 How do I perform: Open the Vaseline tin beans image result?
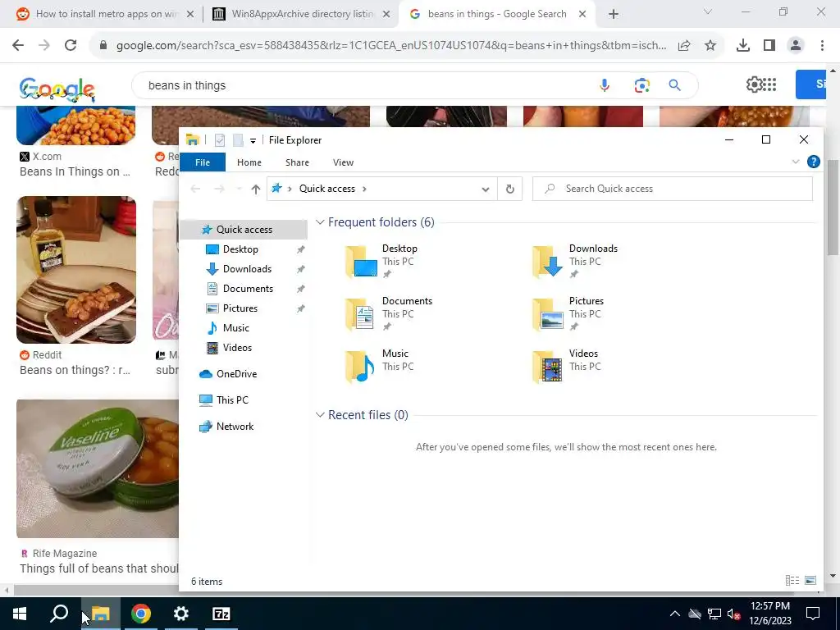point(98,468)
